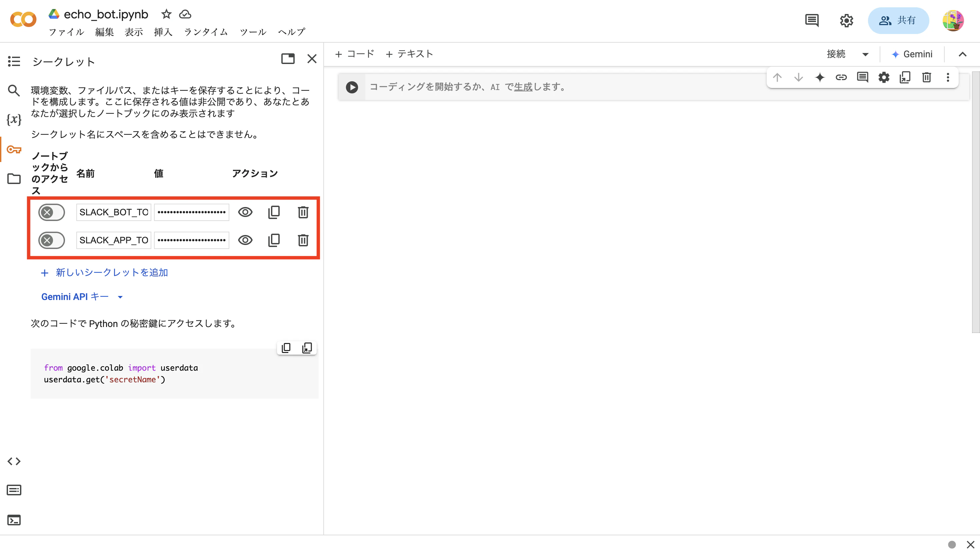Copy link to the cell
The width and height of the screenshot is (980, 554).
841,78
